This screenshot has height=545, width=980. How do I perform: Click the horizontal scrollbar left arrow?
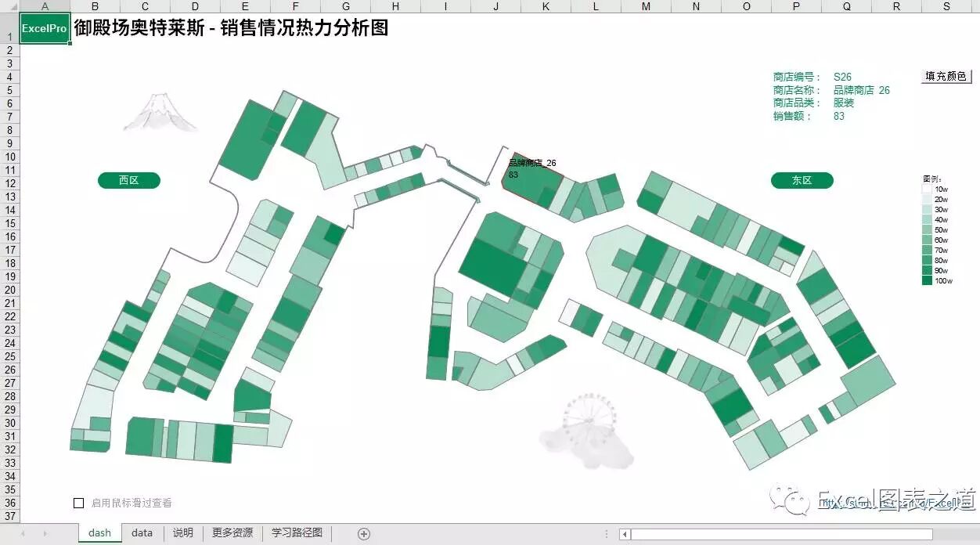(625, 534)
